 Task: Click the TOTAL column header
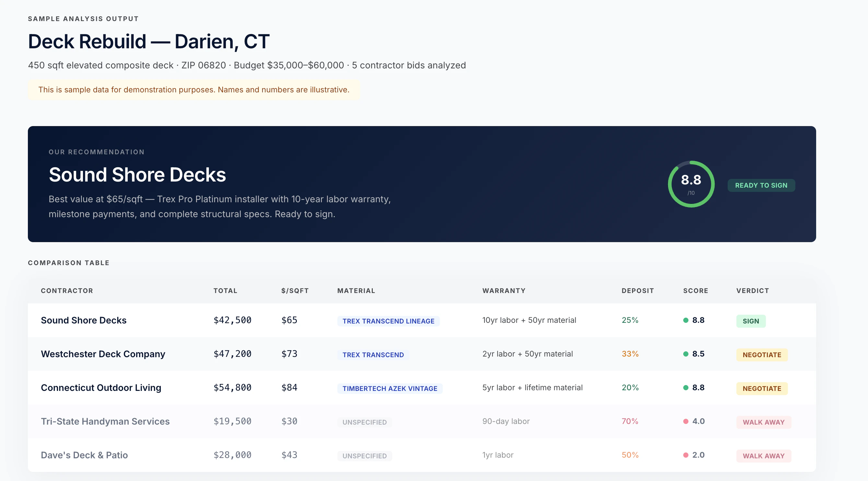[x=225, y=290]
